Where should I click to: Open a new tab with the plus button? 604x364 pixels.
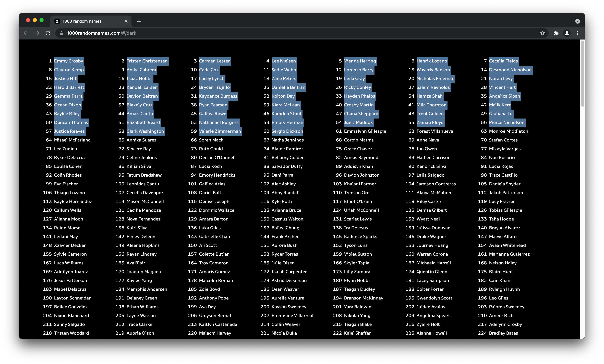click(139, 21)
